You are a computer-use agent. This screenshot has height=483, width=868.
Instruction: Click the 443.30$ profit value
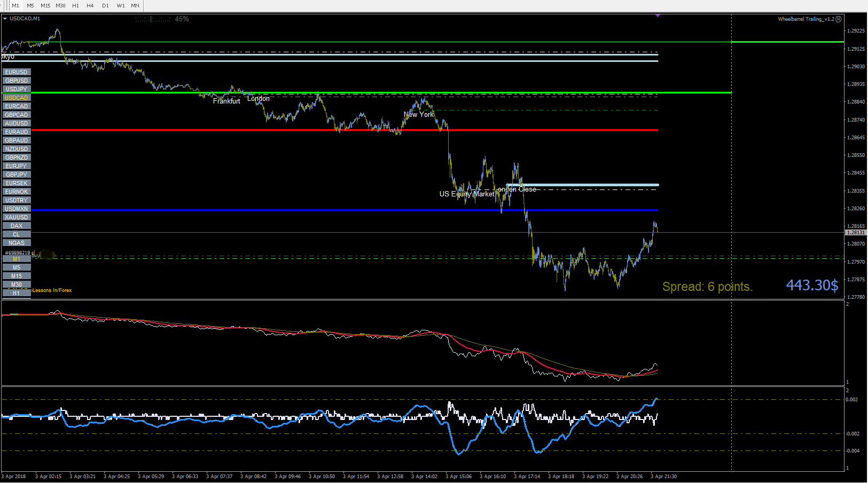point(812,286)
